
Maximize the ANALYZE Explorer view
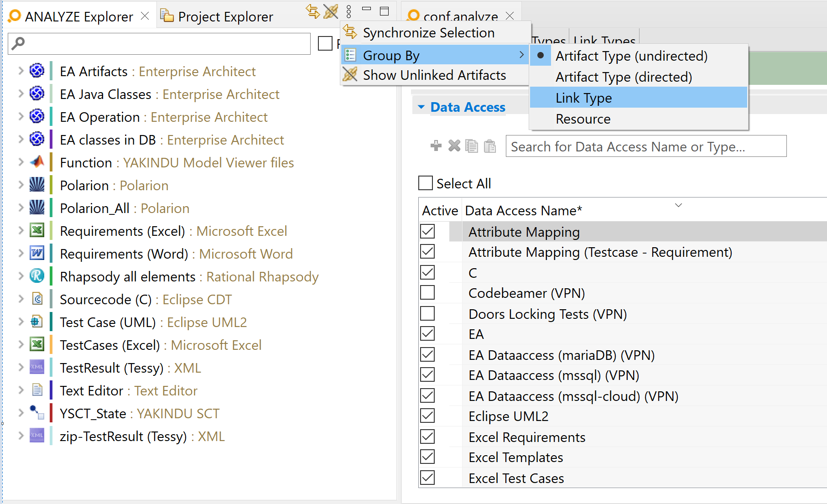tap(385, 11)
